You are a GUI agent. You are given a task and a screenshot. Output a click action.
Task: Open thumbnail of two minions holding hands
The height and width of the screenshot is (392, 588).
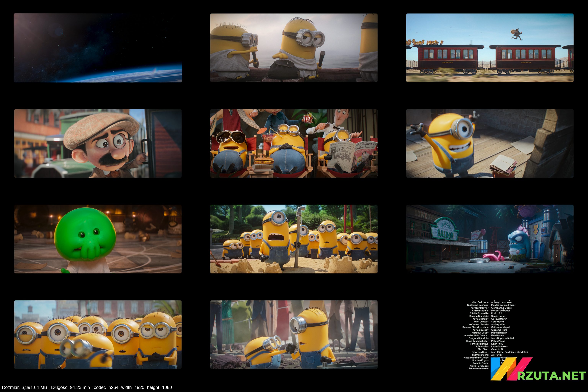[x=294, y=335]
